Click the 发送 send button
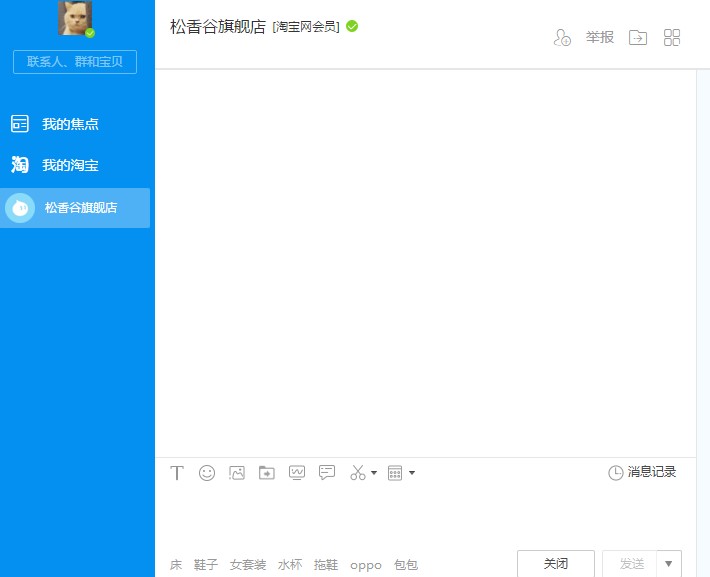Image resolution: width=710 pixels, height=577 pixels. (630, 564)
